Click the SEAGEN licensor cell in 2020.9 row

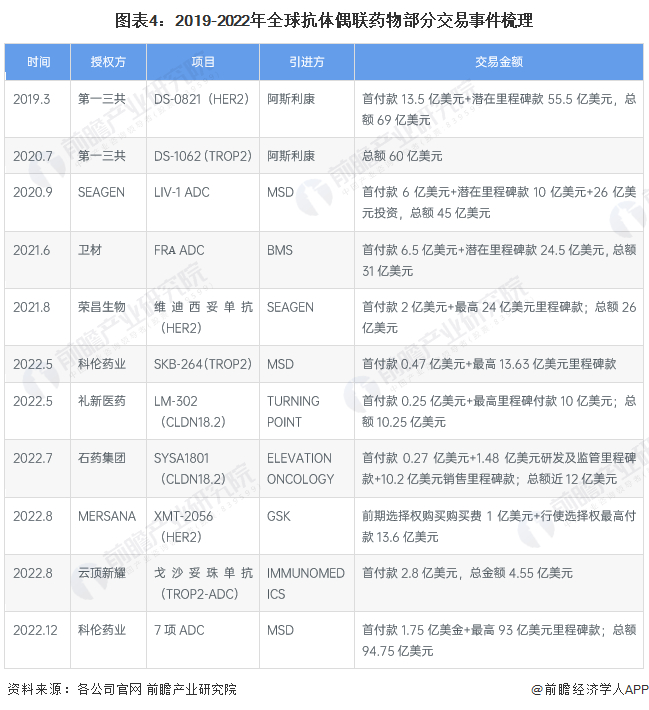108,202
